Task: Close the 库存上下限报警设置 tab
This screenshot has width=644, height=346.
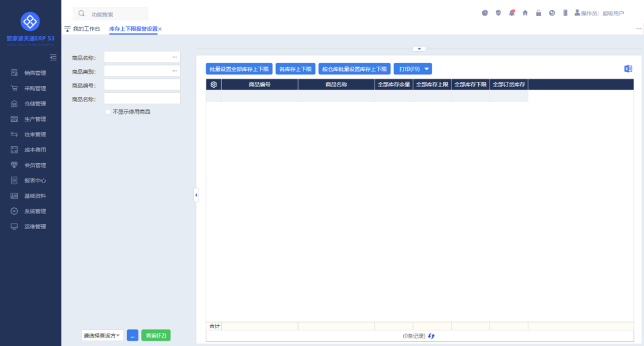Action: click(x=160, y=29)
